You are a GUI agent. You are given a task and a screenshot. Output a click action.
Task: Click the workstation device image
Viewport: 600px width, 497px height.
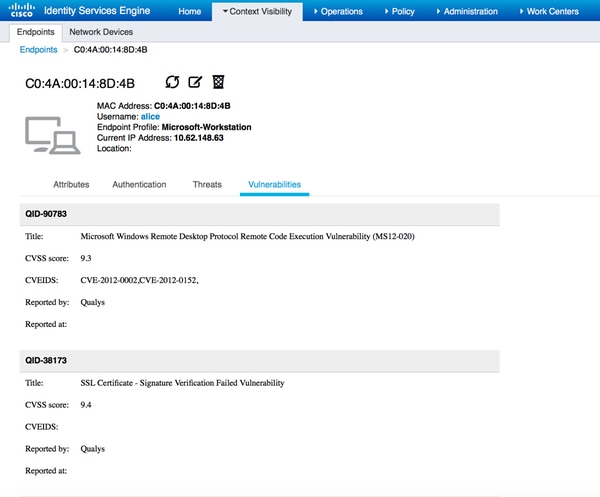pos(53,135)
